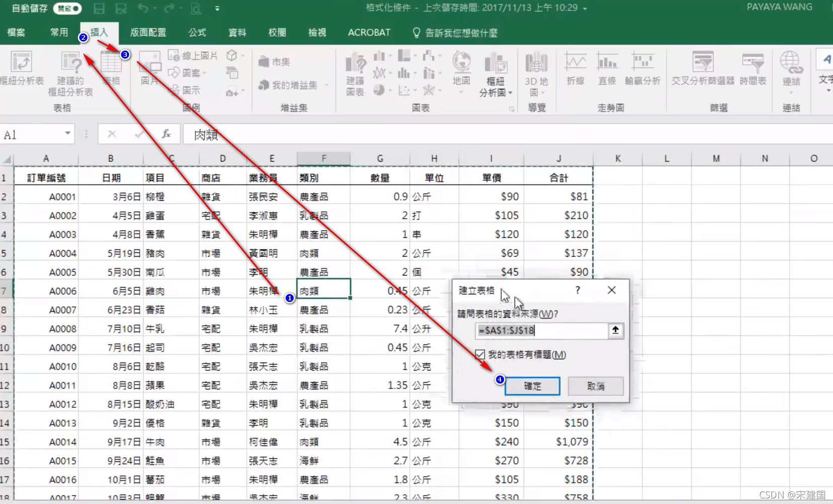Click the 3D Map button
The image size is (833, 504).
[x=537, y=74]
